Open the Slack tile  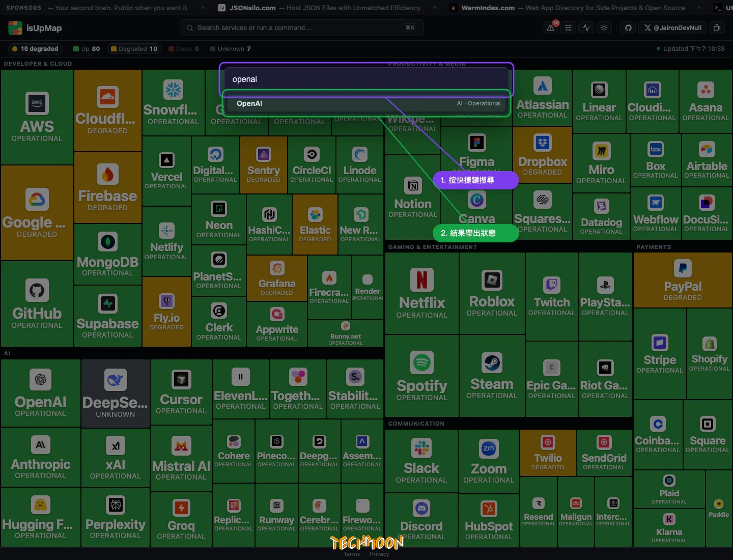coord(421,461)
